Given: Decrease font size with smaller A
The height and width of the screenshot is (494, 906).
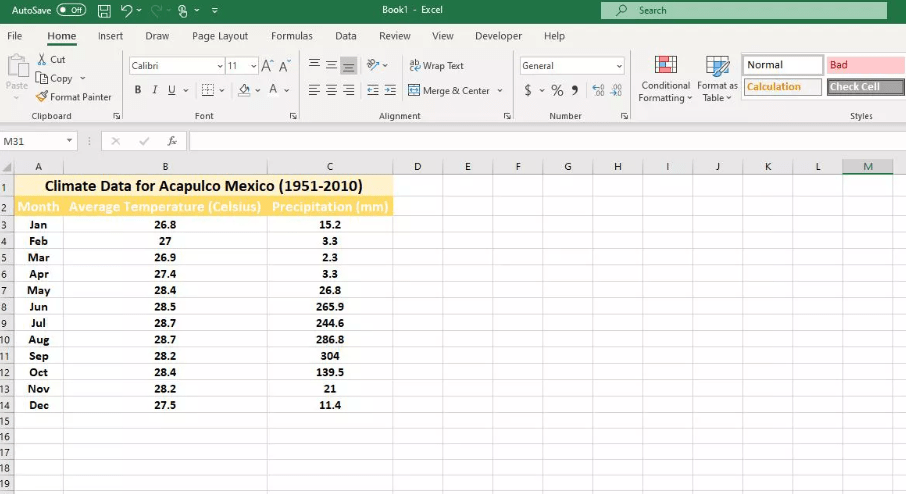Looking at the screenshot, I should tap(284, 66).
